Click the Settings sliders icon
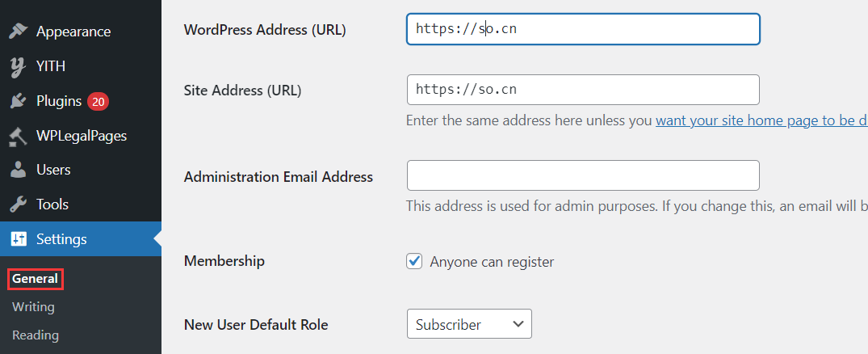The width and height of the screenshot is (868, 354). 18,239
